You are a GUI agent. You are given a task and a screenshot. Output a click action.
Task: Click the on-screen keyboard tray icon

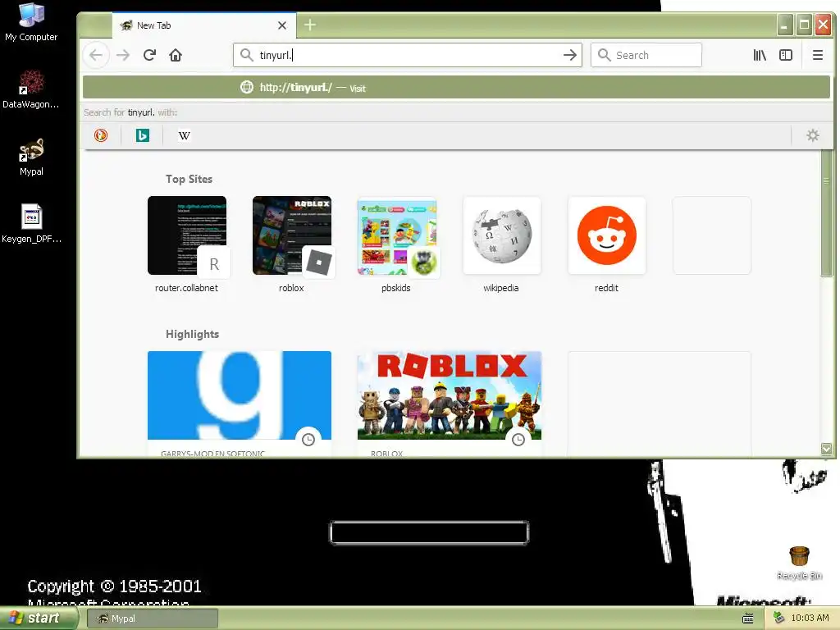pos(748,619)
